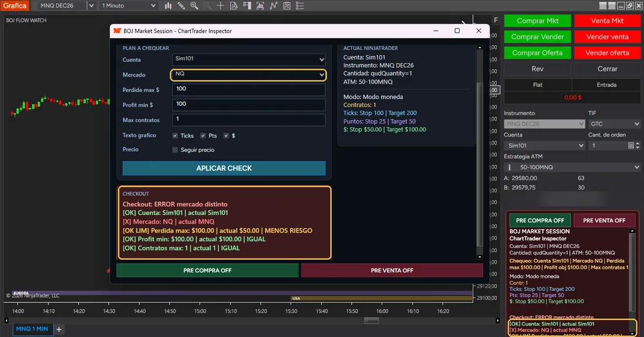This screenshot has height=337, width=644.
Task: Toggle PRE COMPRA OFF in inspector dialog
Action: (x=207, y=270)
